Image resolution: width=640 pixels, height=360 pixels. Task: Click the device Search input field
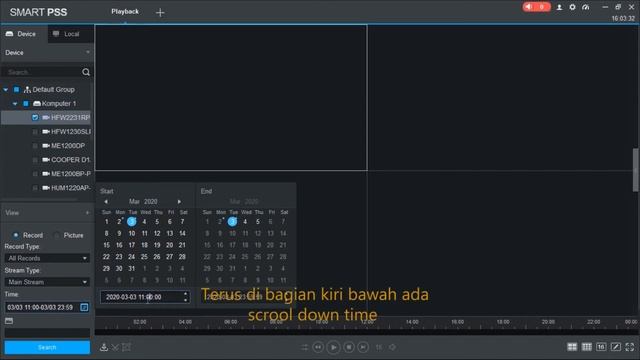(42, 72)
